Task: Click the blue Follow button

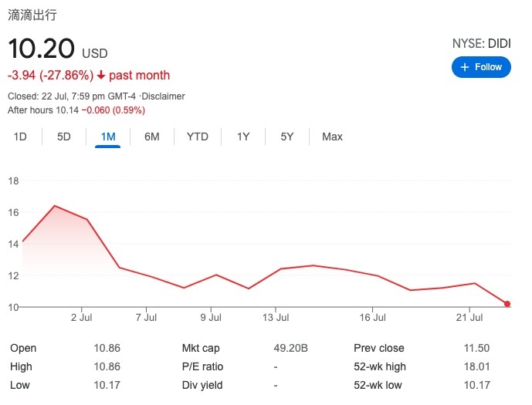Action: pos(481,67)
